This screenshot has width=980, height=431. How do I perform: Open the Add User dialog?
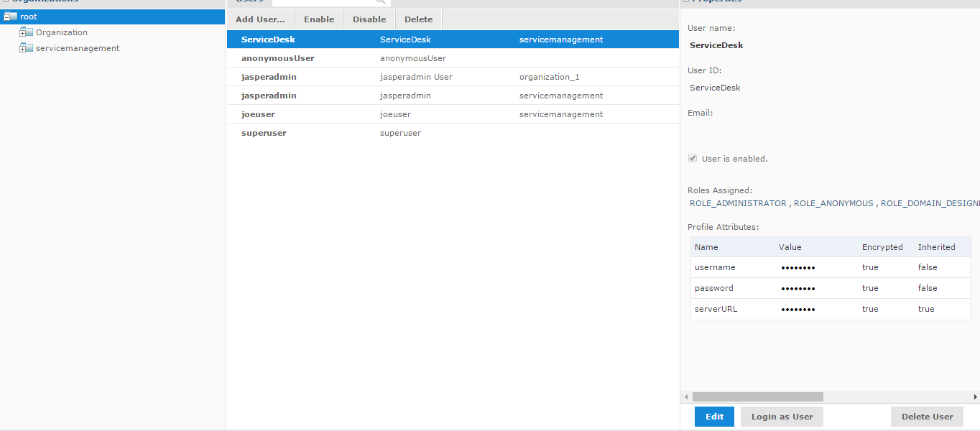(x=260, y=19)
